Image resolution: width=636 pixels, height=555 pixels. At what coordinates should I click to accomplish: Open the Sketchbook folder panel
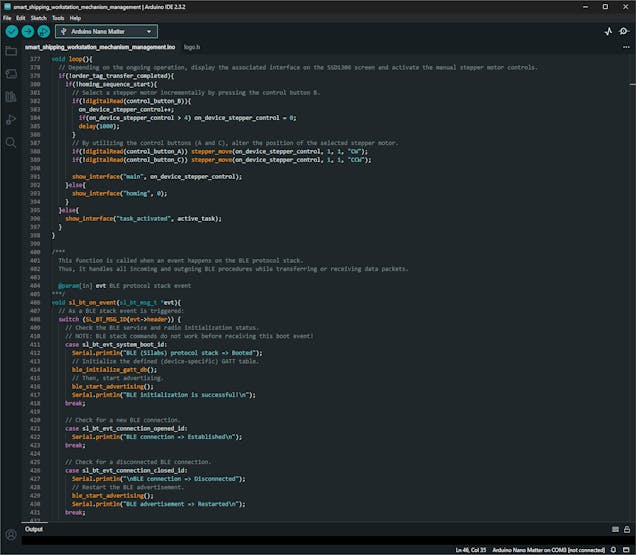point(11,51)
